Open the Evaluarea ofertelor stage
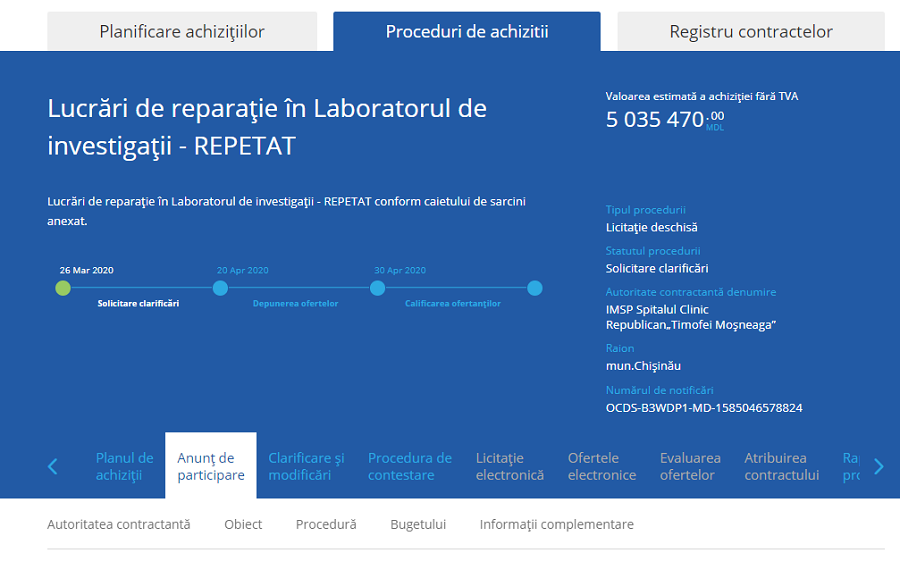Viewport: 900px width, 578px height. coord(690,466)
